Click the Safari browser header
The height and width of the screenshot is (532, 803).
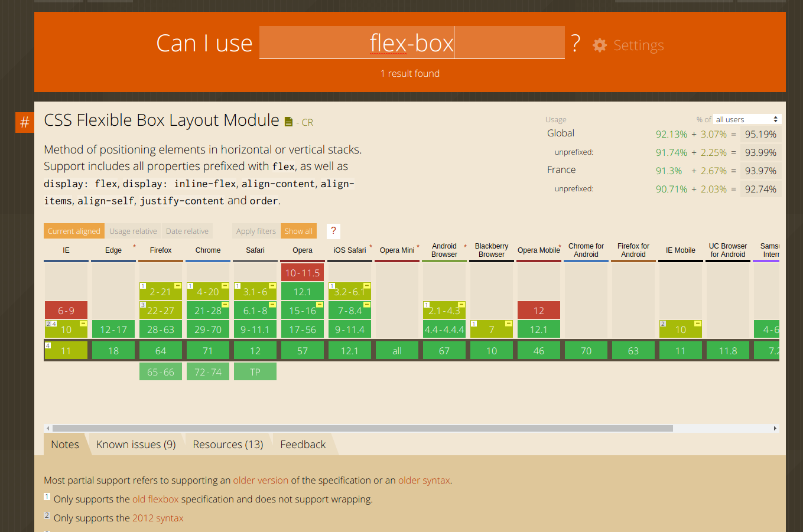[x=255, y=250]
